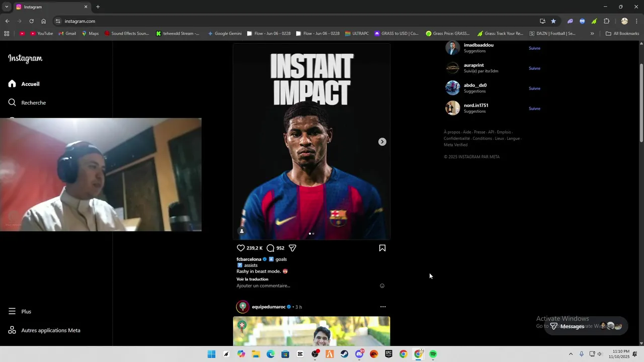The image size is (644, 362).
Task: Open a new browser tab
Action: [98, 7]
